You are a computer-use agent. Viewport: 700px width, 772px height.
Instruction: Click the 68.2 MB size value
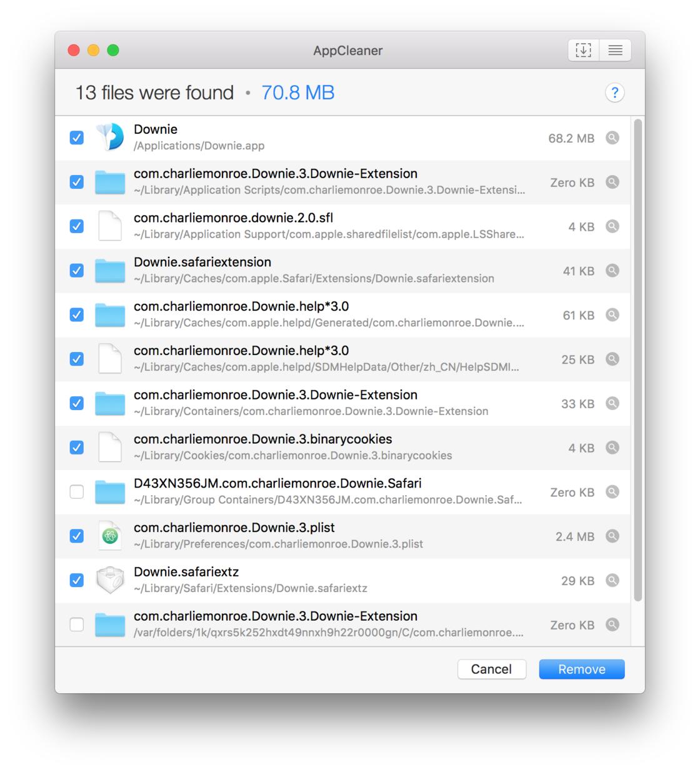point(571,138)
